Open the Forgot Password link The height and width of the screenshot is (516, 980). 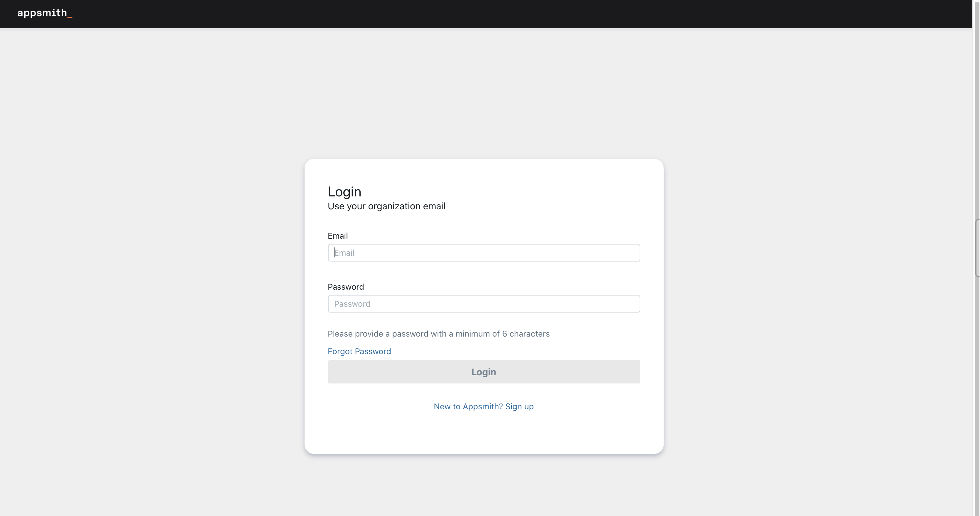(359, 351)
